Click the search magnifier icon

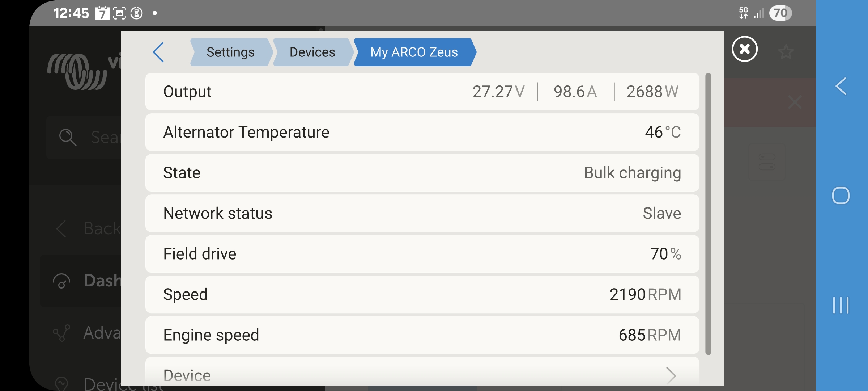click(x=67, y=138)
